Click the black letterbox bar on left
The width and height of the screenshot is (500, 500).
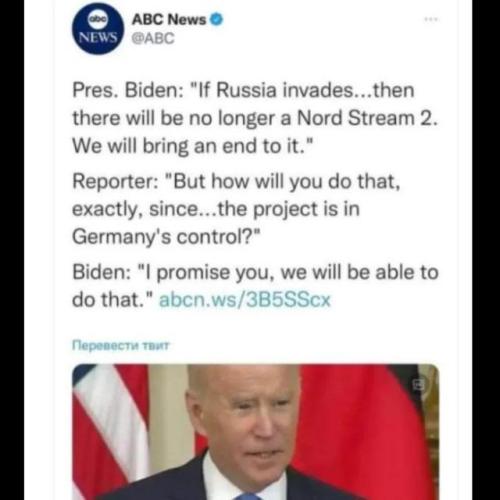coord(12,250)
